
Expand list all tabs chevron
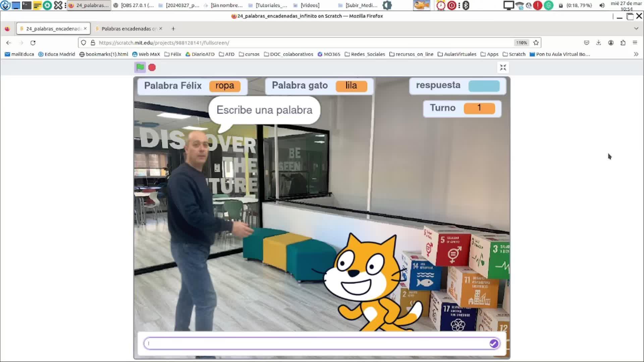636,29
